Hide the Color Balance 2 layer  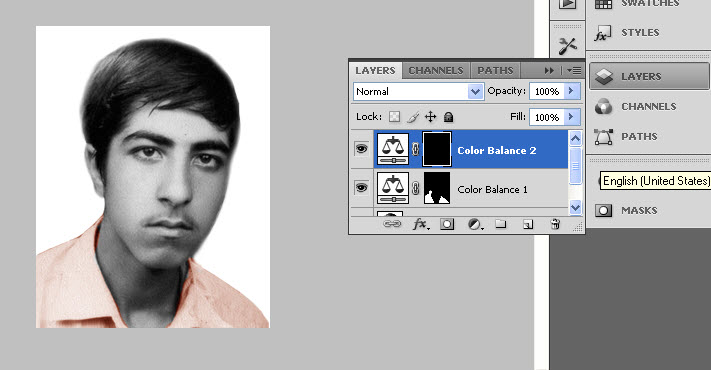(x=361, y=149)
